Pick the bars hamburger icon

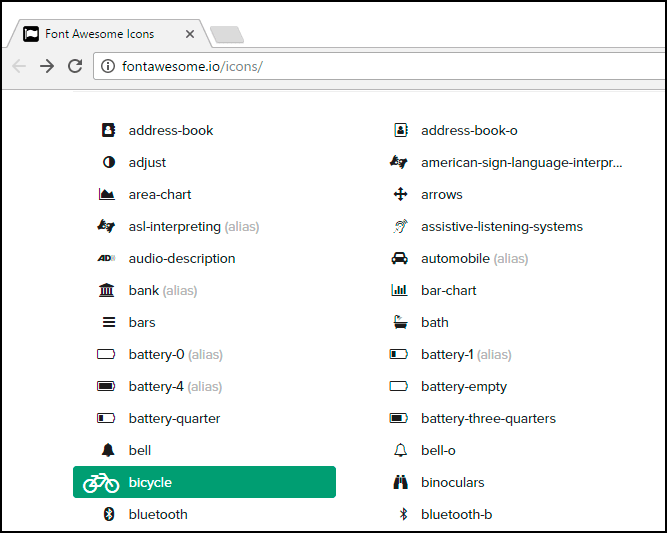[109, 322]
